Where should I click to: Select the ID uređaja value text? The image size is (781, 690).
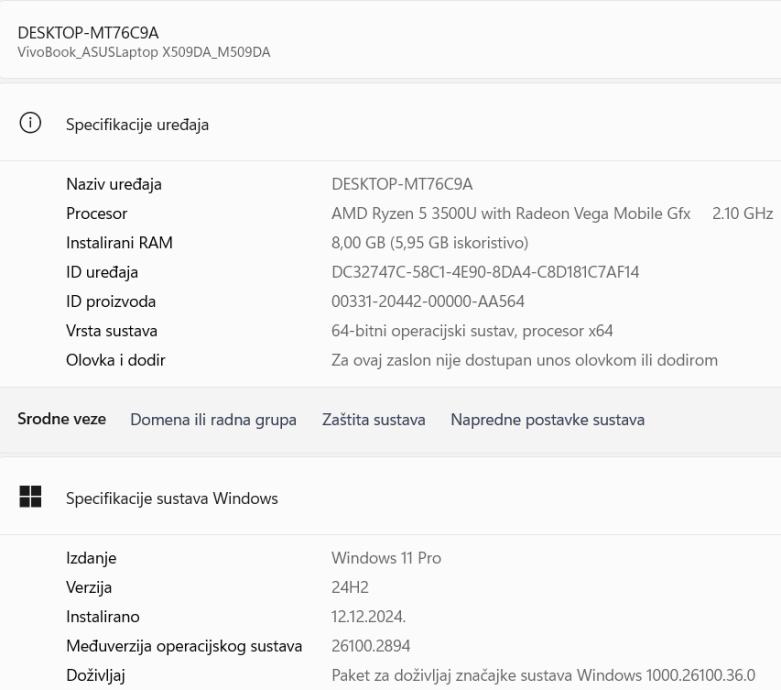[484, 272]
